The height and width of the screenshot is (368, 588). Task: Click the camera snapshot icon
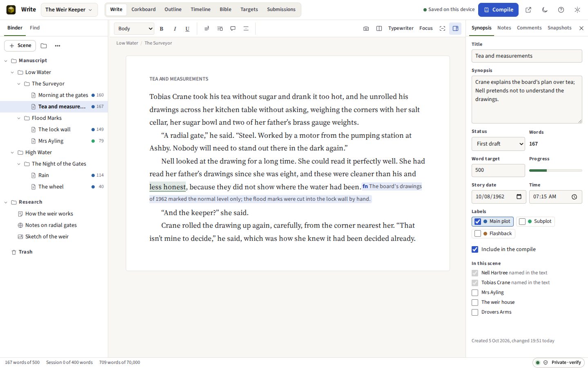pyautogui.click(x=366, y=29)
